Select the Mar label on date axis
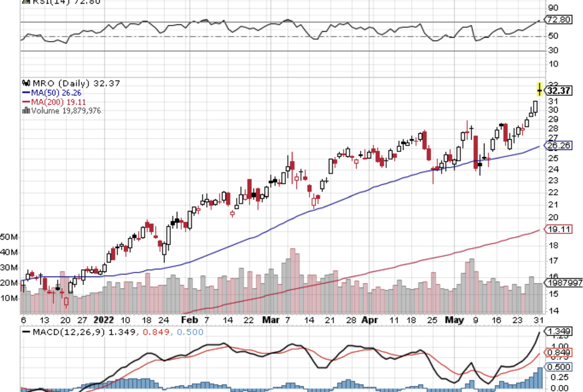Screen dimensions: 583x392 pyautogui.click(x=270, y=319)
